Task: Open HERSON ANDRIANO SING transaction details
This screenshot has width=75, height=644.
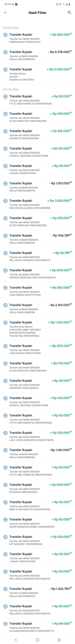Action: tap(37, 273)
